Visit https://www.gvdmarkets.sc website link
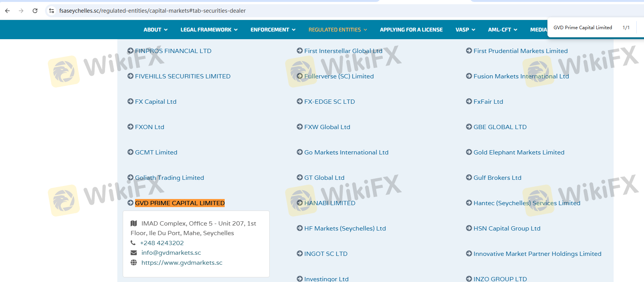The width and height of the screenshot is (644, 282). (x=182, y=262)
